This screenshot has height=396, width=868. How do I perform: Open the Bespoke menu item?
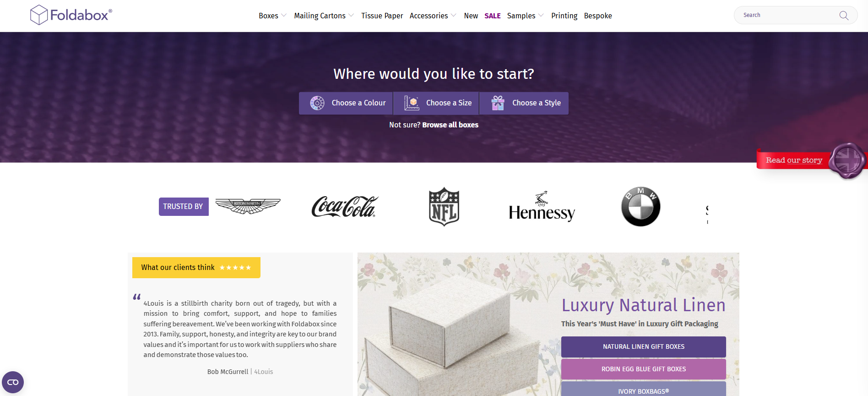[598, 16]
